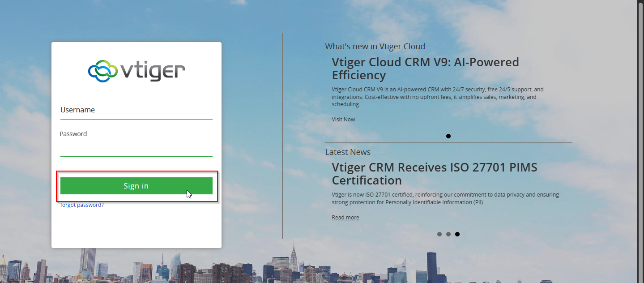Viewport: 644px width, 283px height.
Task: Select second Latest News carousel dot
Action: (x=448, y=234)
